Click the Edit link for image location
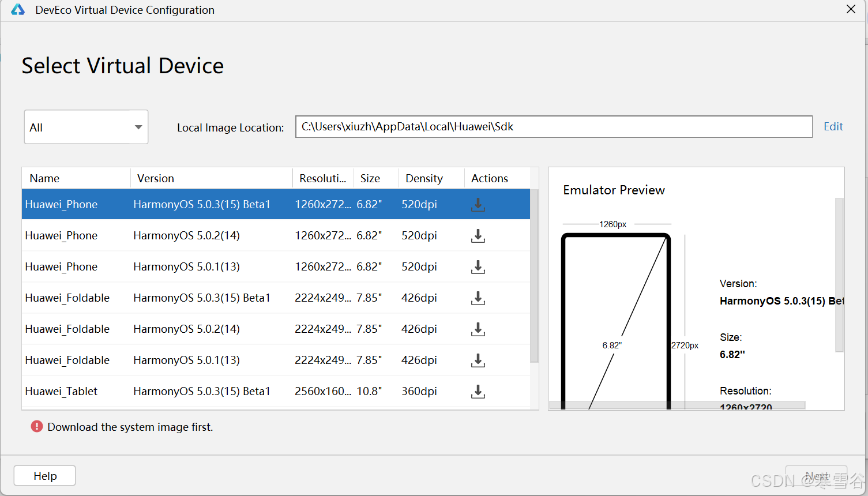Image resolution: width=868 pixels, height=496 pixels. (x=833, y=126)
